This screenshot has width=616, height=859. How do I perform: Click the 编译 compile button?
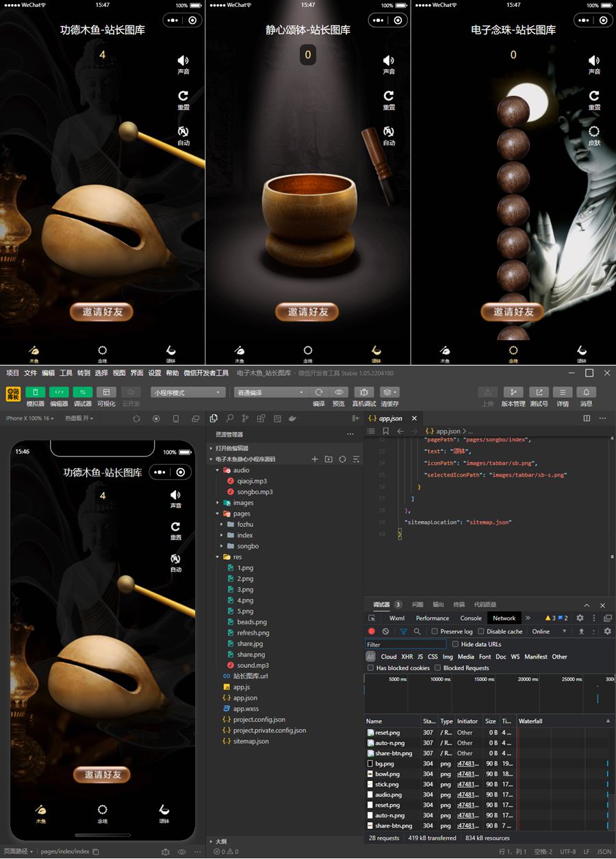pos(319,392)
